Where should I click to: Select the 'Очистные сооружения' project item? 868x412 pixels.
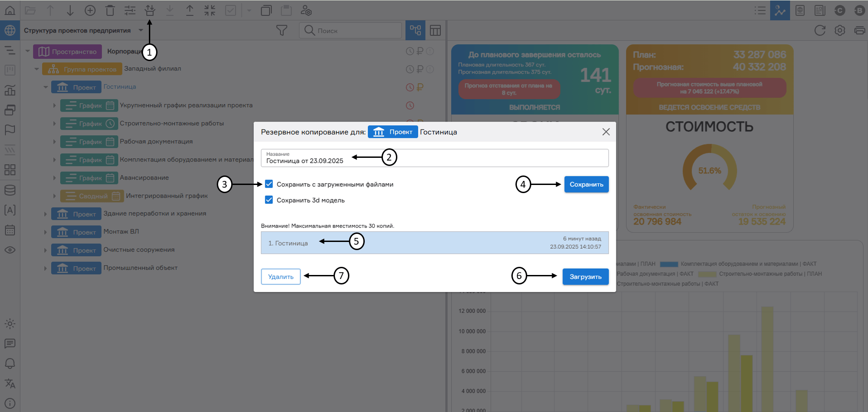(138, 250)
